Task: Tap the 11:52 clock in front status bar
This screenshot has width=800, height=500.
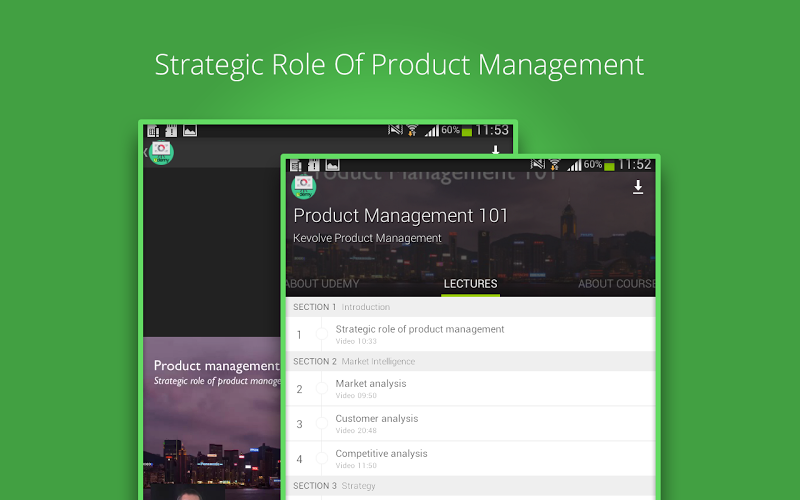Action: pos(635,164)
